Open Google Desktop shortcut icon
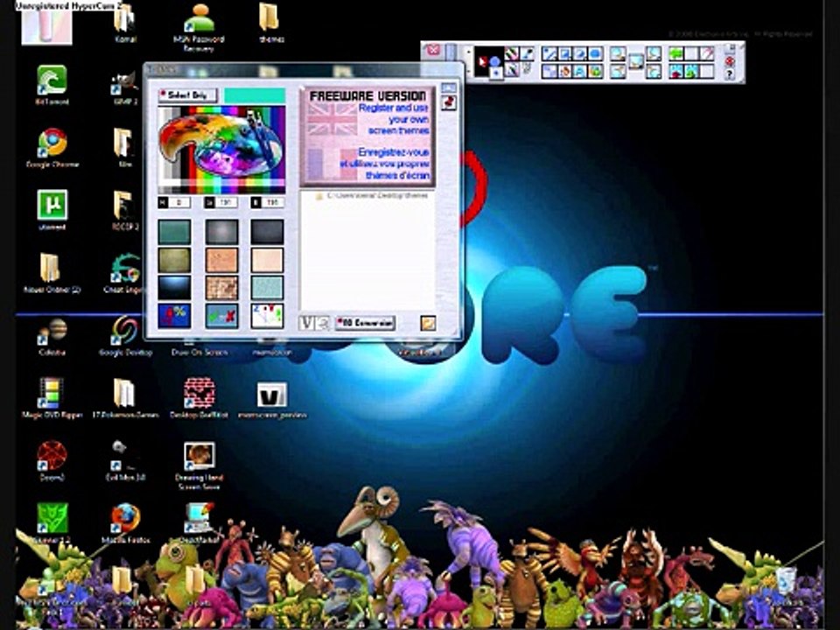This screenshot has height=630, width=840. coord(125,336)
